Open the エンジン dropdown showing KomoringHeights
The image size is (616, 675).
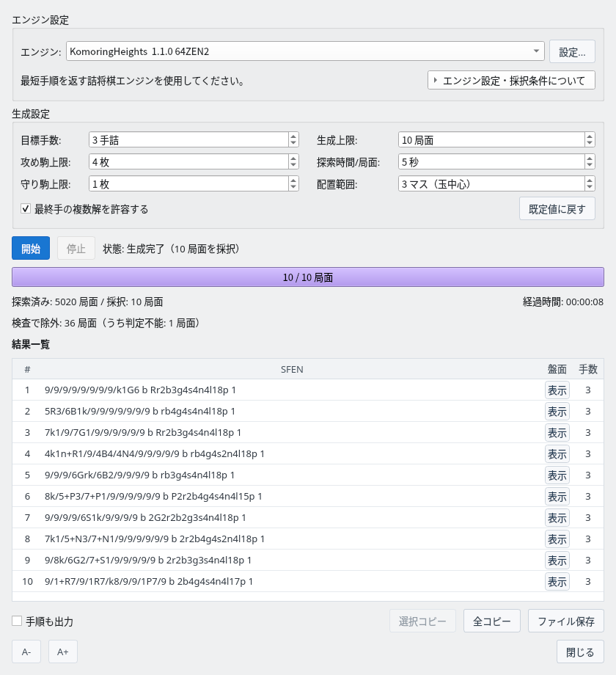pos(305,51)
